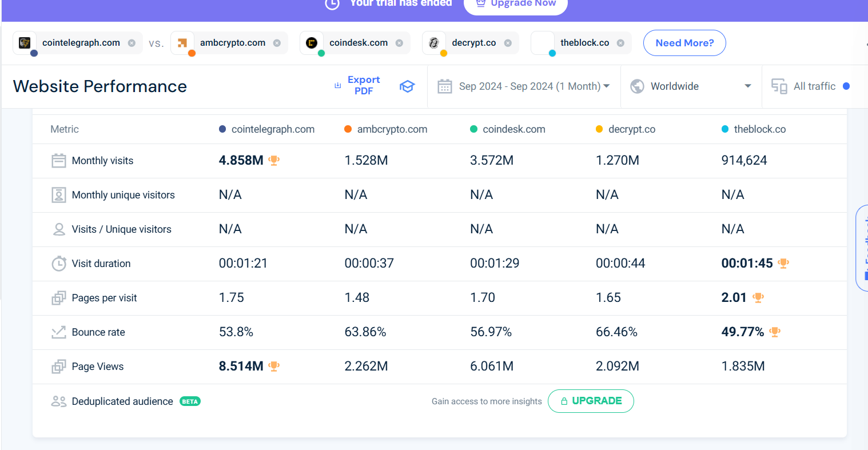Click the Monthly visits row label
The image size is (868, 450).
click(x=102, y=161)
